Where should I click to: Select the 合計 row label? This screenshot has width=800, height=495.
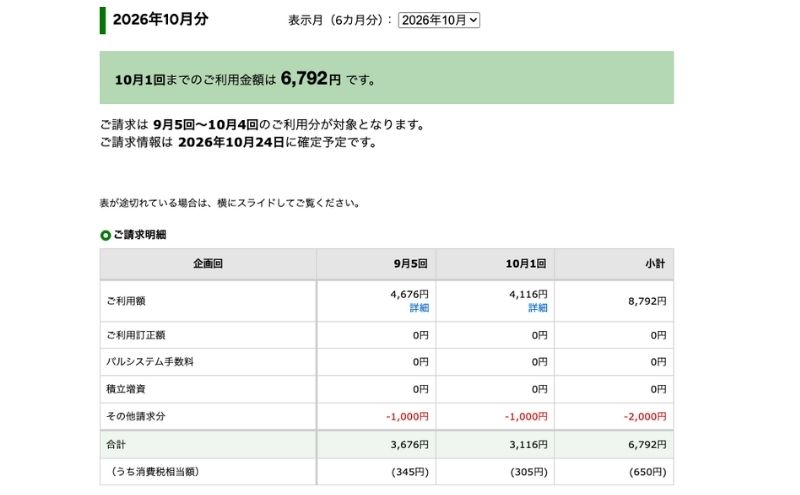pyautogui.click(x=116, y=444)
